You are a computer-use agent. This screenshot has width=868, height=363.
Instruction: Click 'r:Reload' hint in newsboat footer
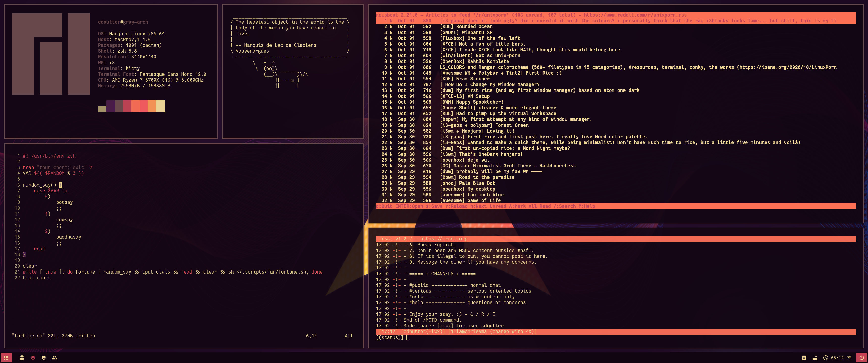pyautogui.click(x=456, y=206)
